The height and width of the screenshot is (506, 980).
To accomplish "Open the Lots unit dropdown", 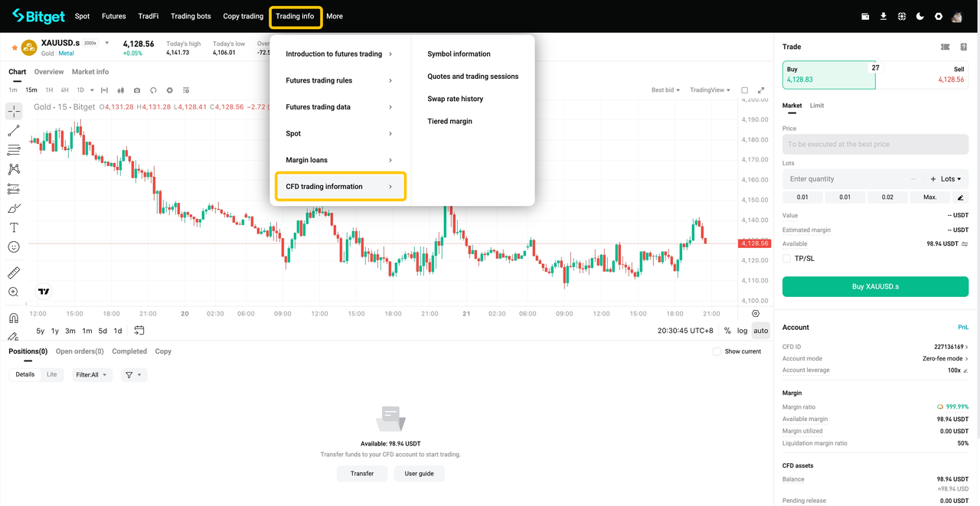I will pos(950,179).
